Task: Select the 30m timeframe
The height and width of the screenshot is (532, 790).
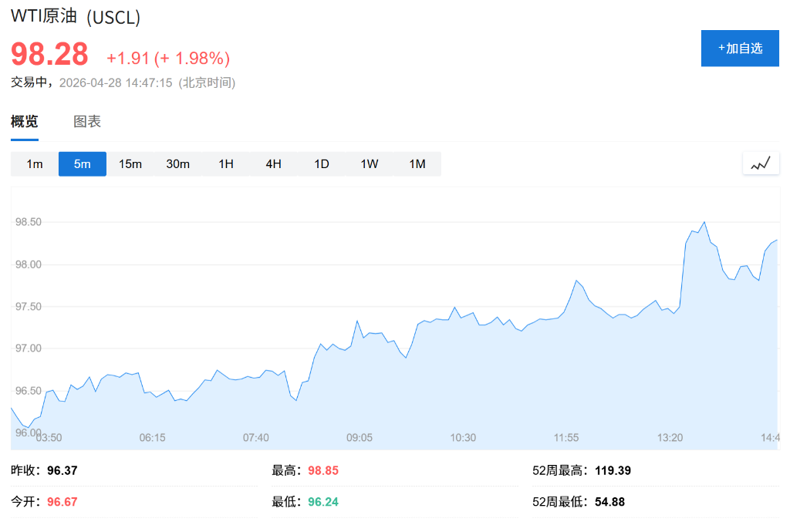Action: pos(177,163)
